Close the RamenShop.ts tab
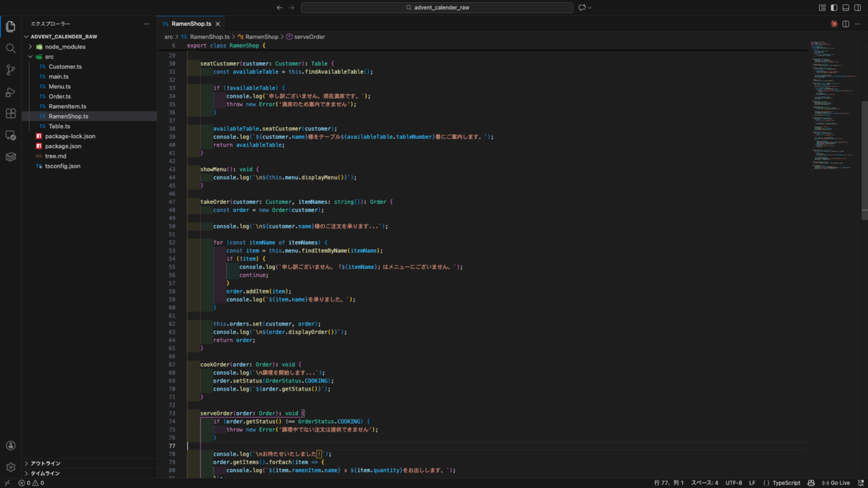The image size is (868, 488). tap(218, 24)
